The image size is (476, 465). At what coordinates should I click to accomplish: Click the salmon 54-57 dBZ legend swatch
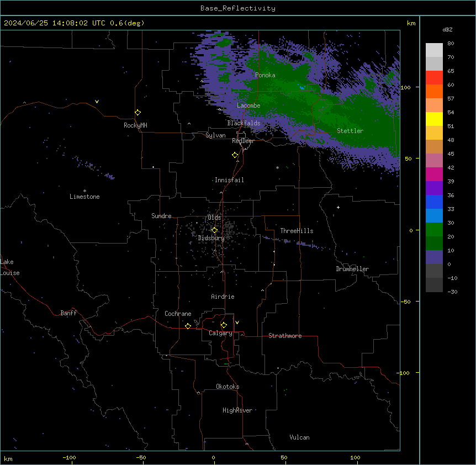[434, 105]
